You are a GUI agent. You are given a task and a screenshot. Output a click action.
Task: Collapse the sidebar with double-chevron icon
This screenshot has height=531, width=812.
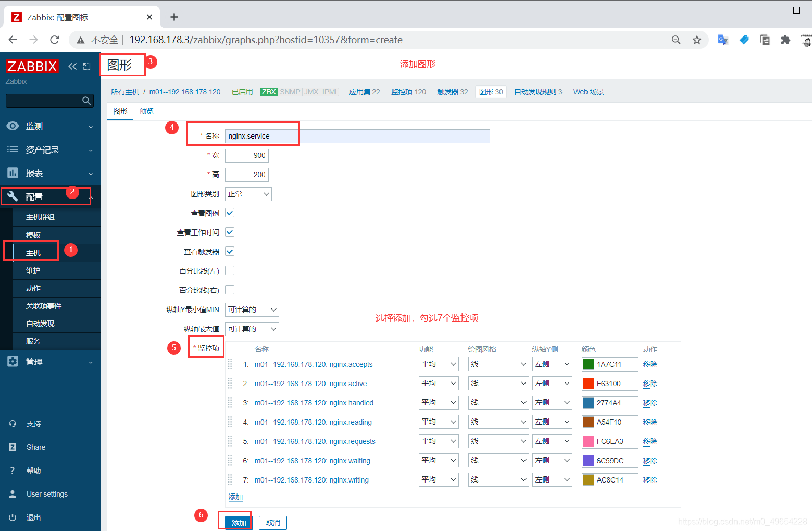point(72,66)
